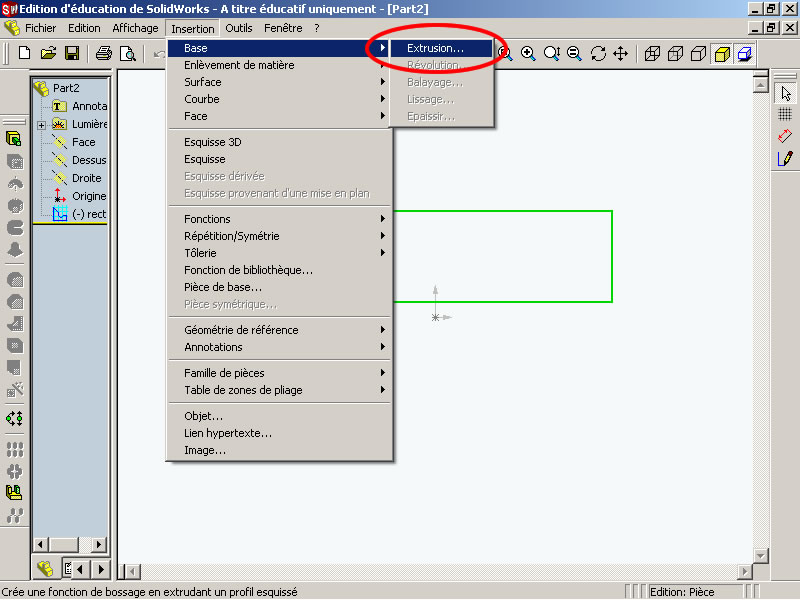Expand the Base submenu entry
Viewport: 800px width, 600px height.
coord(279,48)
